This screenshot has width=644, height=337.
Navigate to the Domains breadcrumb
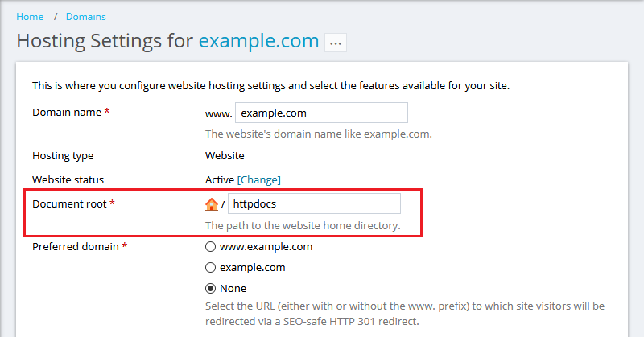pyautogui.click(x=86, y=16)
